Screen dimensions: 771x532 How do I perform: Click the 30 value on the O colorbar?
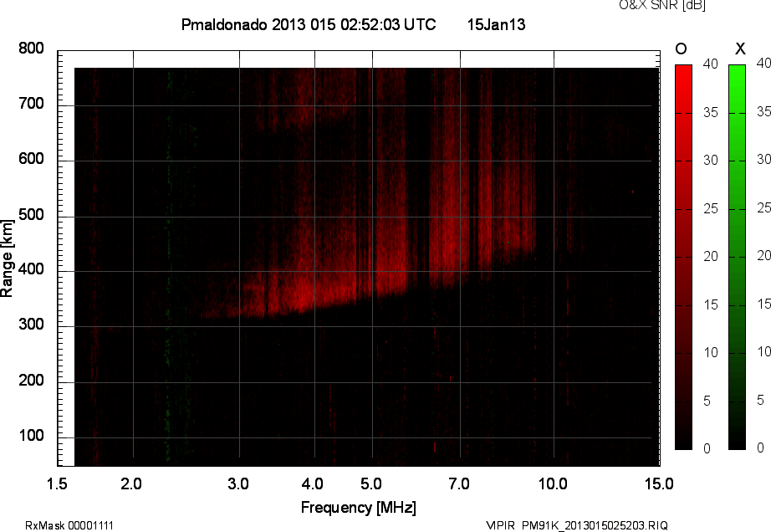point(711,161)
